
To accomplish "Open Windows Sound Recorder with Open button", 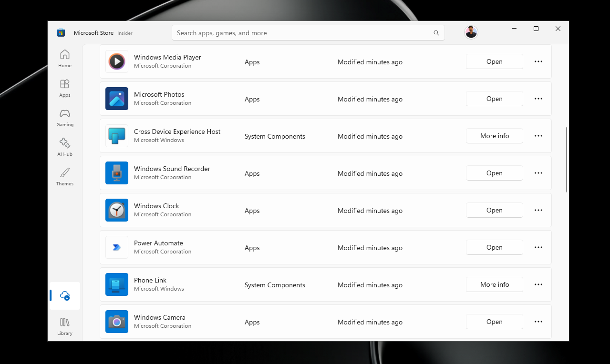I will [x=495, y=173].
